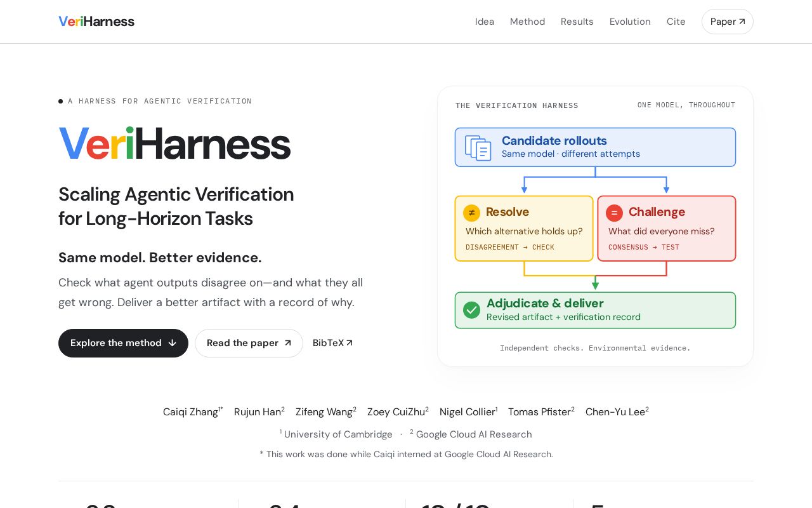Click the 'Scaling Agentic Verification' subtitle
This screenshot has width=812, height=508.
[x=176, y=194]
